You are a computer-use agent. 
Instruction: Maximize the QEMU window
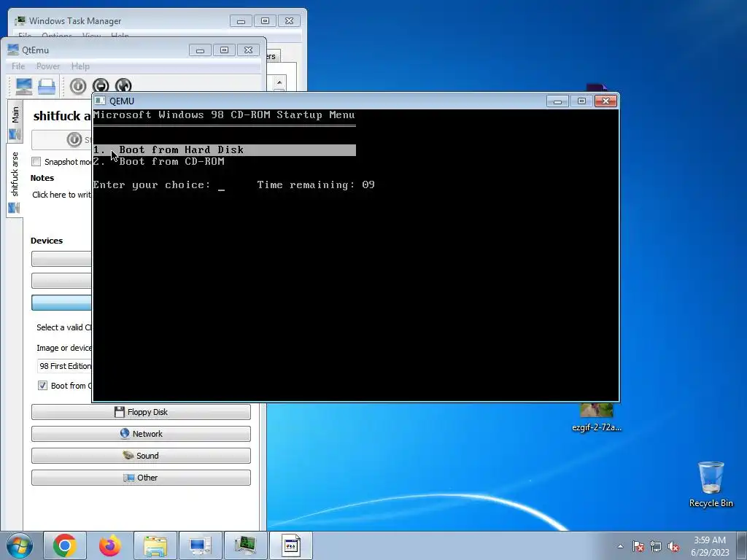click(x=581, y=101)
